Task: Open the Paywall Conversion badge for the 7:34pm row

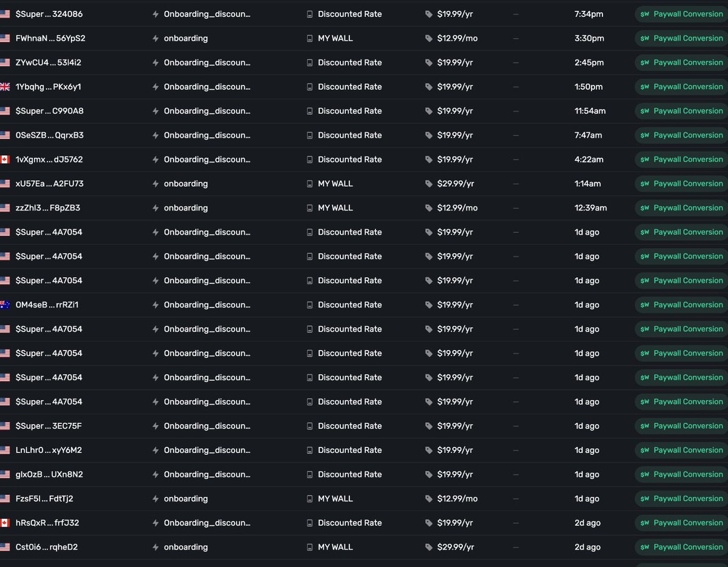Action: (681, 14)
